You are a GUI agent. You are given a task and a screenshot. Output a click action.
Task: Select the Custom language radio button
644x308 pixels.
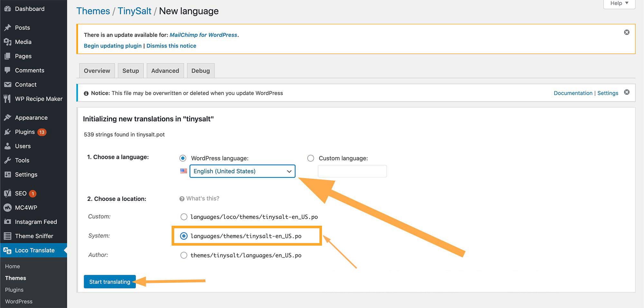[310, 158]
